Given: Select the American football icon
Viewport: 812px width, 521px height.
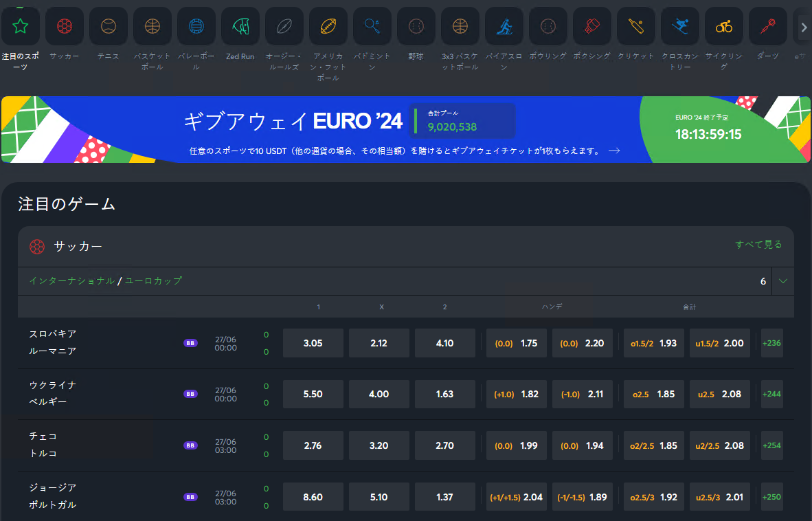Looking at the screenshot, I should pos(328,26).
